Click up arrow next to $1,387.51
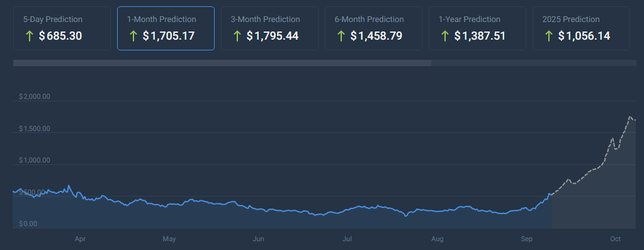The width and height of the screenshot is (644, 250). point(445,36)
